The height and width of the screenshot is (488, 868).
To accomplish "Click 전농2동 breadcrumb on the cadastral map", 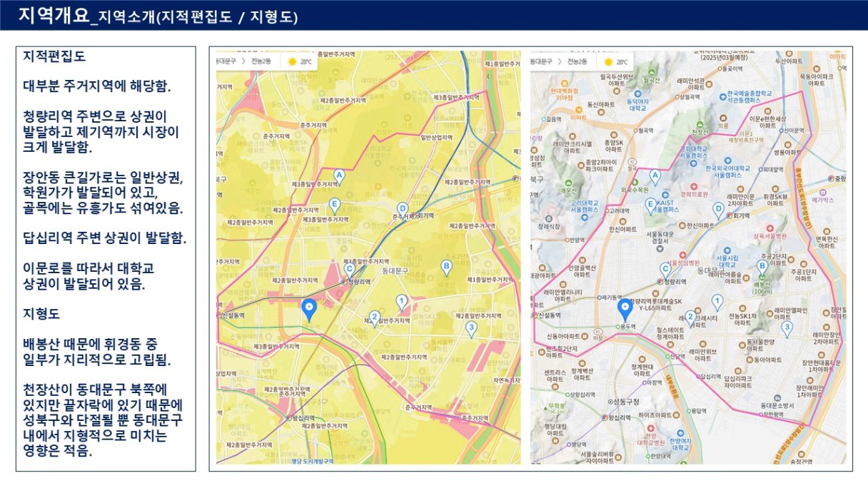I will pos(261,61).
